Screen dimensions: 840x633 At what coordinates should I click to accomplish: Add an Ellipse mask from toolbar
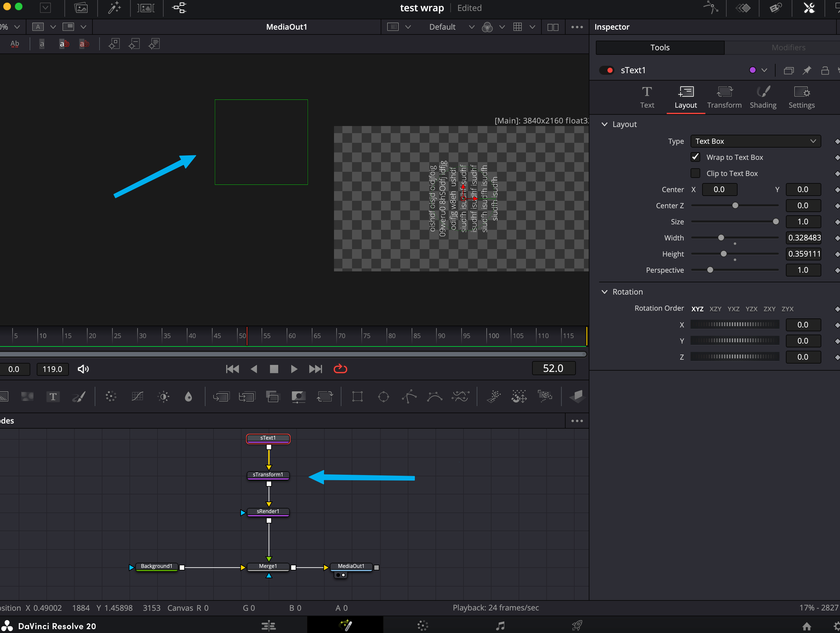pyautogui.click(x=384, y=397)
